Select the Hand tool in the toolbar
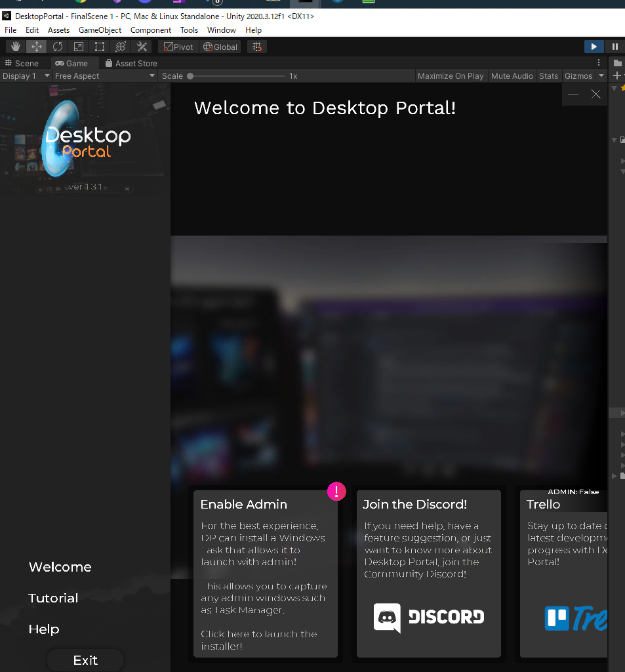This screenshot has width=625, height=672. click(x=14, y=47)
